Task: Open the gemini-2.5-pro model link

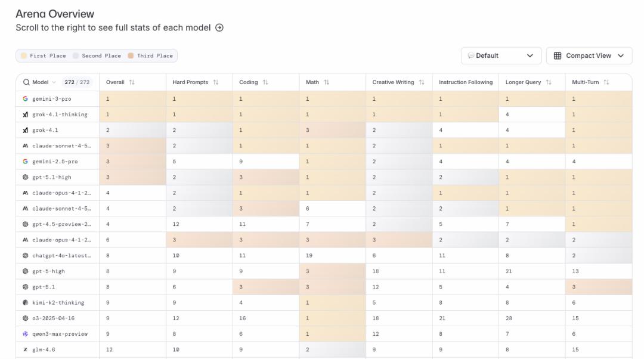Action: 55,162
